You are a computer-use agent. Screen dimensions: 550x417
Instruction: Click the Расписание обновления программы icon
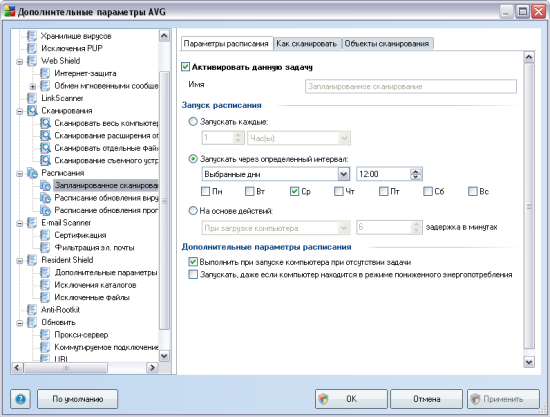45,210
